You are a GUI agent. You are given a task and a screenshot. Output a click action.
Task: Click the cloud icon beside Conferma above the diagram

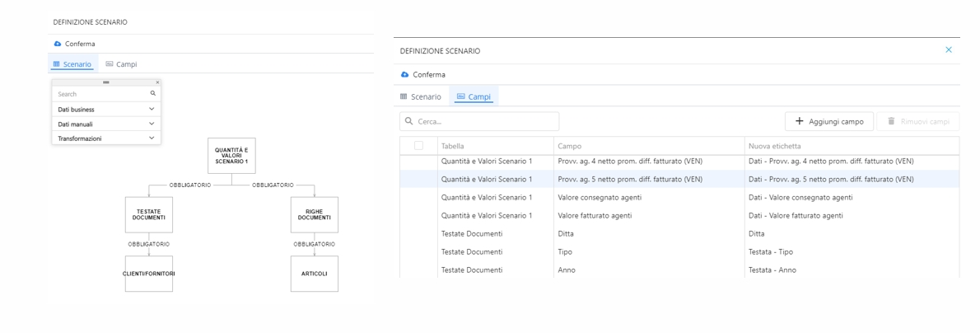58,44
